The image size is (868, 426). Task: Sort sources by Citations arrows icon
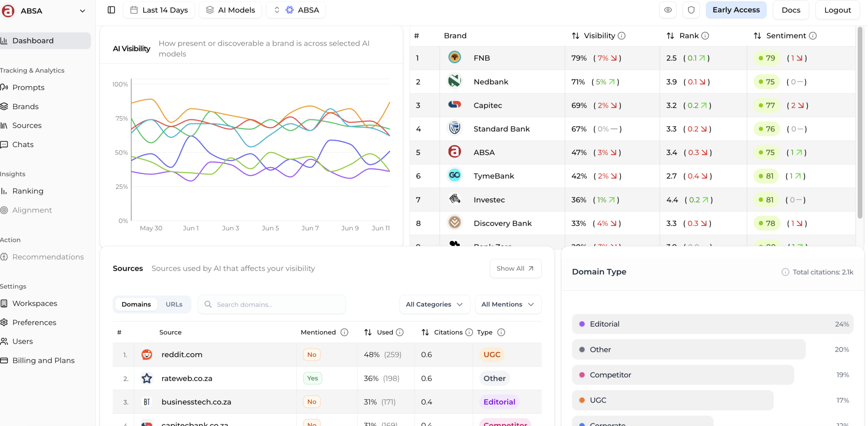pyautogui.click(x=425, y=332)
